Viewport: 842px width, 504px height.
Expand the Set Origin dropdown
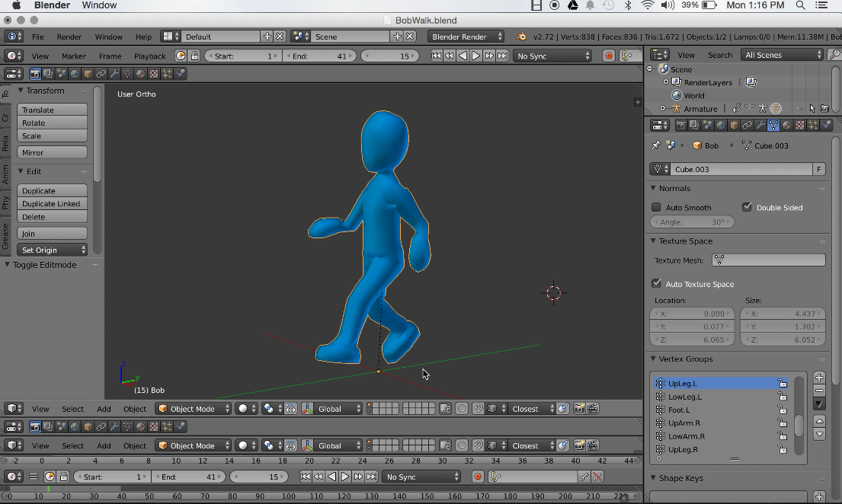[53, 250]
